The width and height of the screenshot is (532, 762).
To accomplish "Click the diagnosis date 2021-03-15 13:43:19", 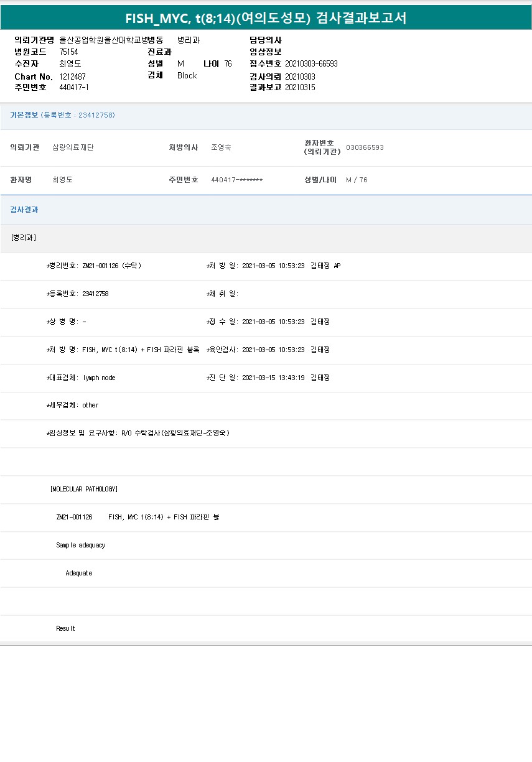I will [x=273, y=378].
